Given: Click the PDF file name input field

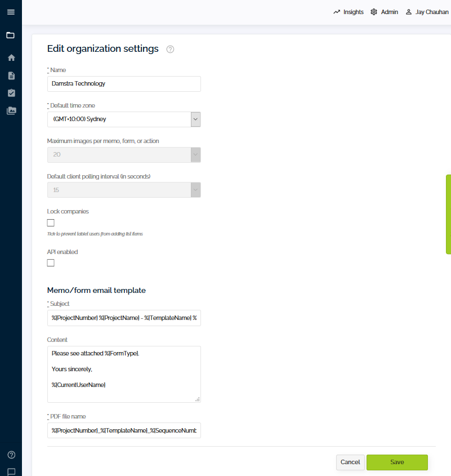Looking at the screenshot, I should 124,430.
